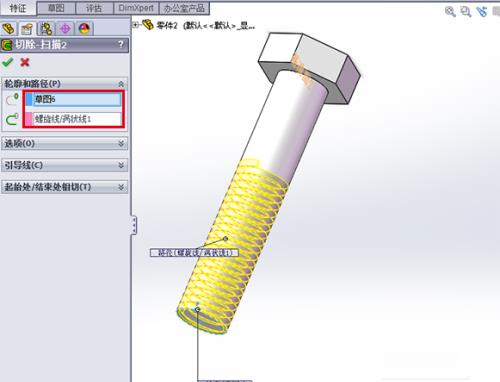
Task: Open help for 切除-扫描2 question mark
Action: (x=121, y=45)
